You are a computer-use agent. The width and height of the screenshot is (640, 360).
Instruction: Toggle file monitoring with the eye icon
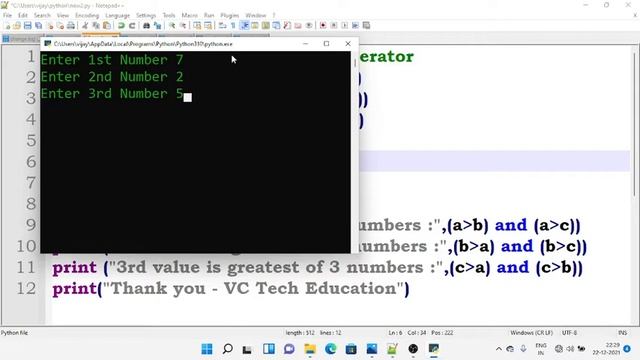point(309,26)
